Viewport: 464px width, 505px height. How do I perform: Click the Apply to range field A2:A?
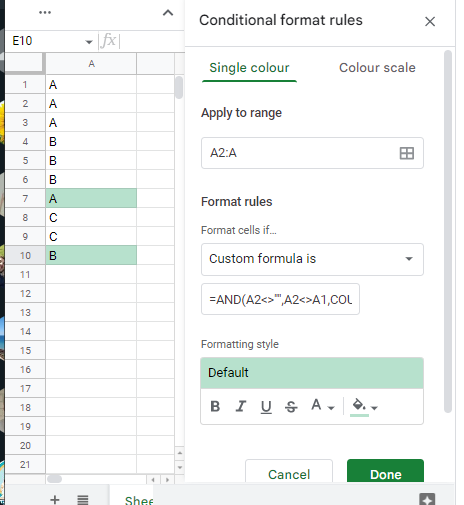pos(312,153)
